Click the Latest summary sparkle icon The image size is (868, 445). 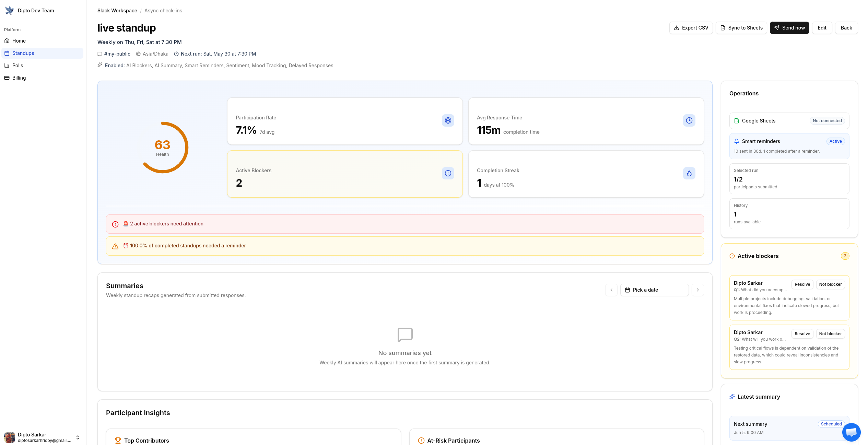point(732,397)
